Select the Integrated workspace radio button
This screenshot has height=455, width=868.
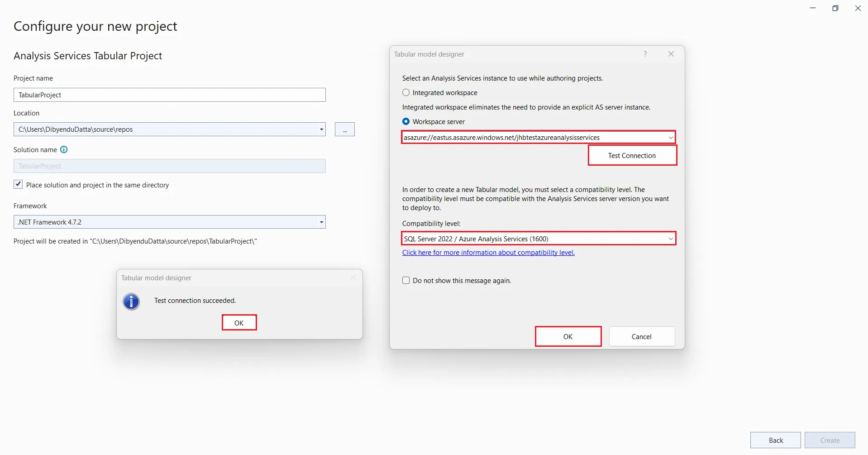(406, 93)
